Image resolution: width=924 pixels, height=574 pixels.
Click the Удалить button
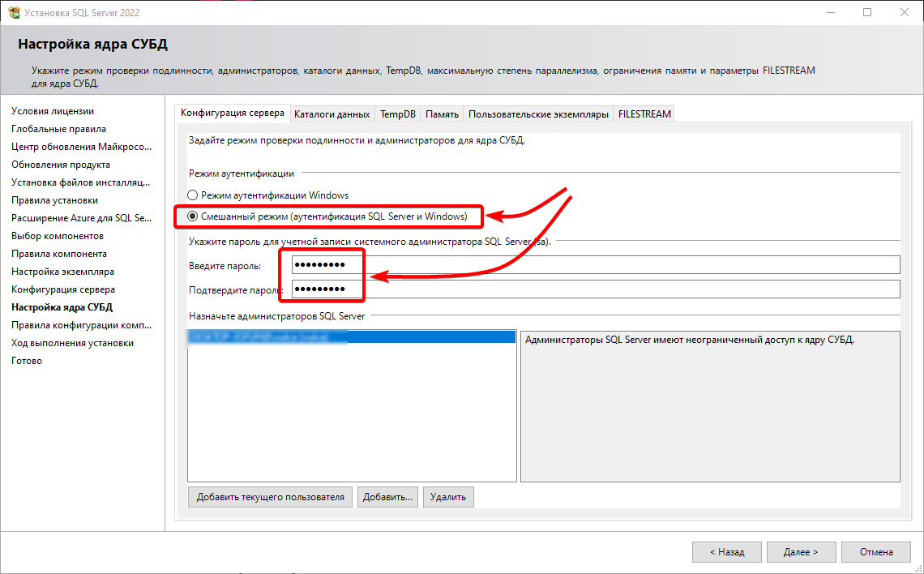[x=448, y=497]
